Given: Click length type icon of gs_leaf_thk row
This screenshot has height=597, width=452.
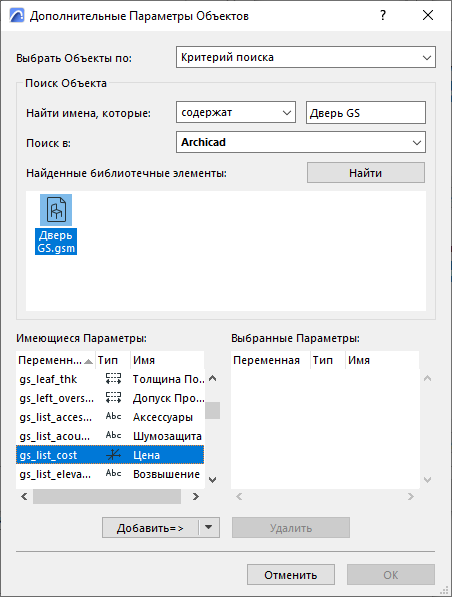Looking at the screenshot, I should tap(113, 378).
